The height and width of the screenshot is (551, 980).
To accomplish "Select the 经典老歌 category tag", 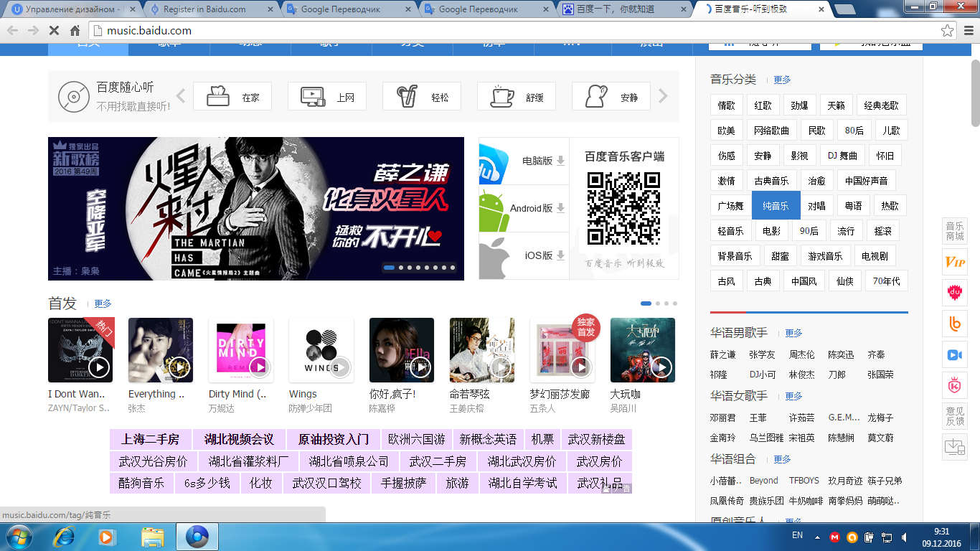I will (881, 105).
